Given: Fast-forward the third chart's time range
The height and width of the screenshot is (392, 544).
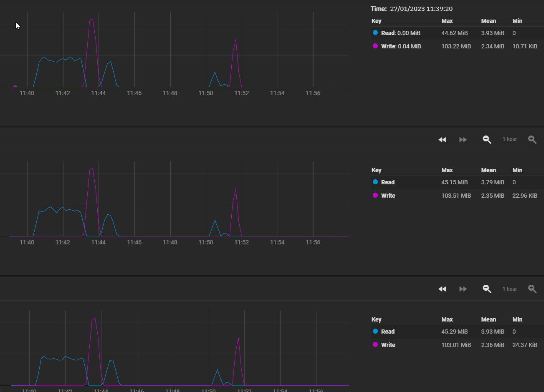Looking at the screenshot, I should 463,289.
